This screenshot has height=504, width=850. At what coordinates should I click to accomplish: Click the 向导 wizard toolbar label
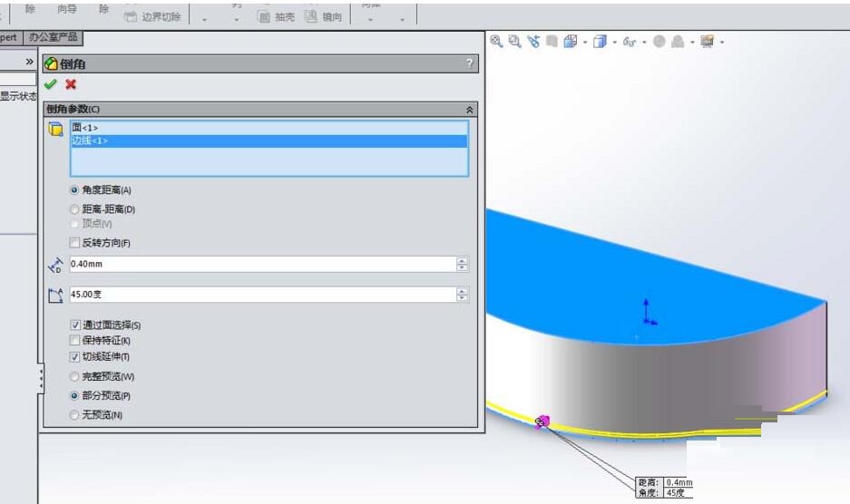(x=67, y=9)
